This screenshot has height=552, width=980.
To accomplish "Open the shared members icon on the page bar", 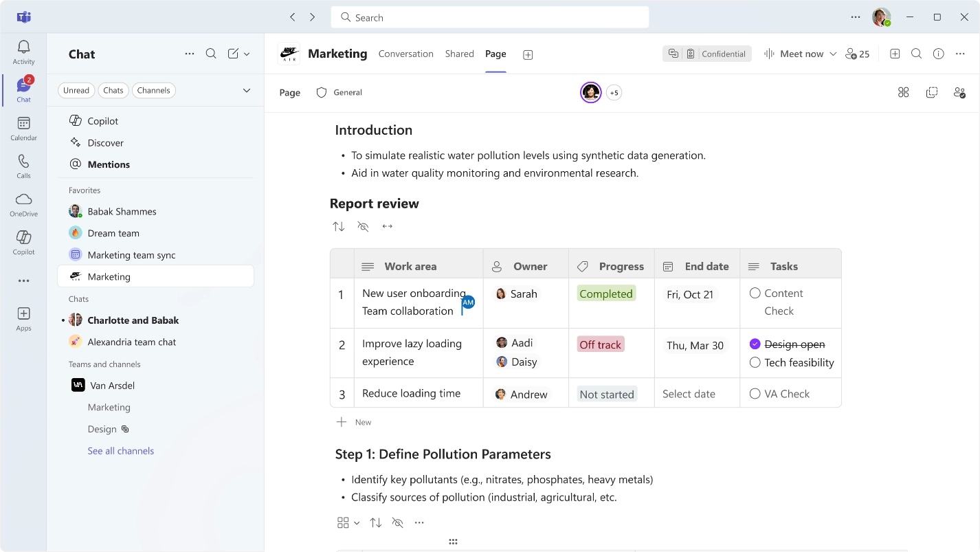I will pyautogui.click(x=959, y=92).
